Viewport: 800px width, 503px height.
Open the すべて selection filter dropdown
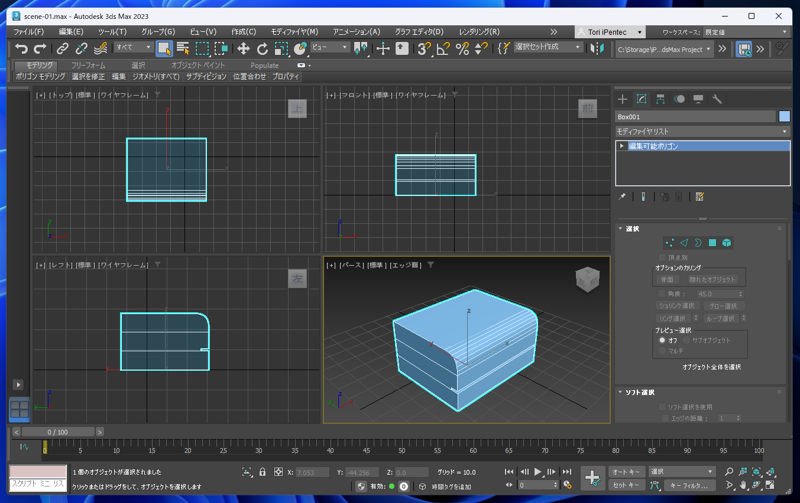tap(133, 47)
